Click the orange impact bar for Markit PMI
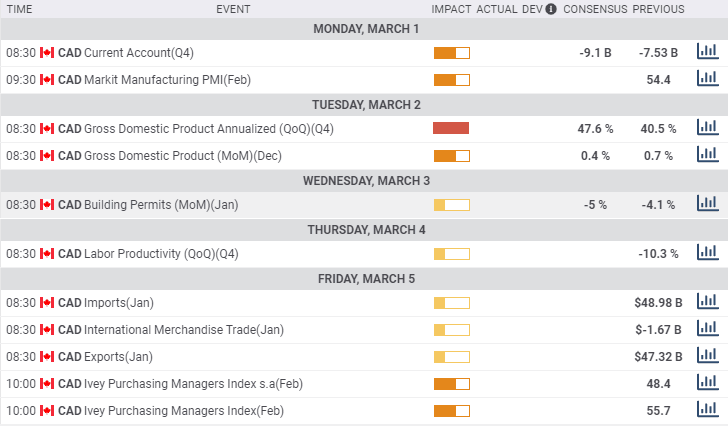Viewport: 728px width, 426px height. (x=451, y=80)
